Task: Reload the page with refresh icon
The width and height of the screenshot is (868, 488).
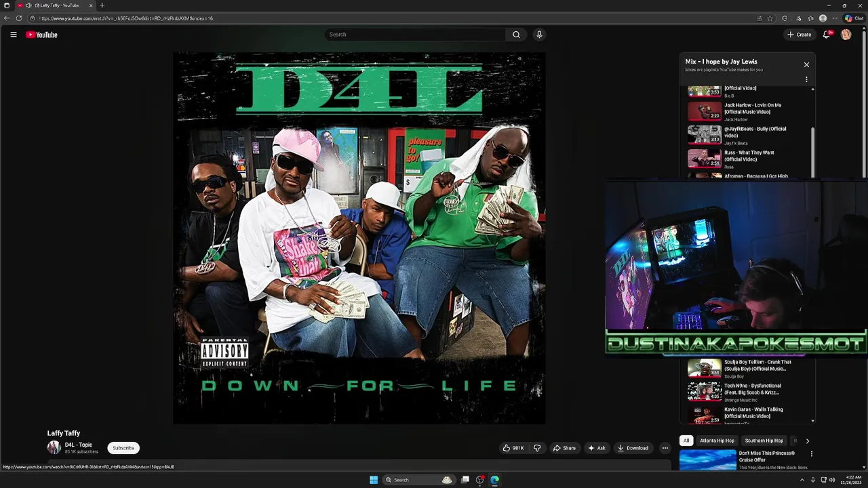Action: pos(19,18)
